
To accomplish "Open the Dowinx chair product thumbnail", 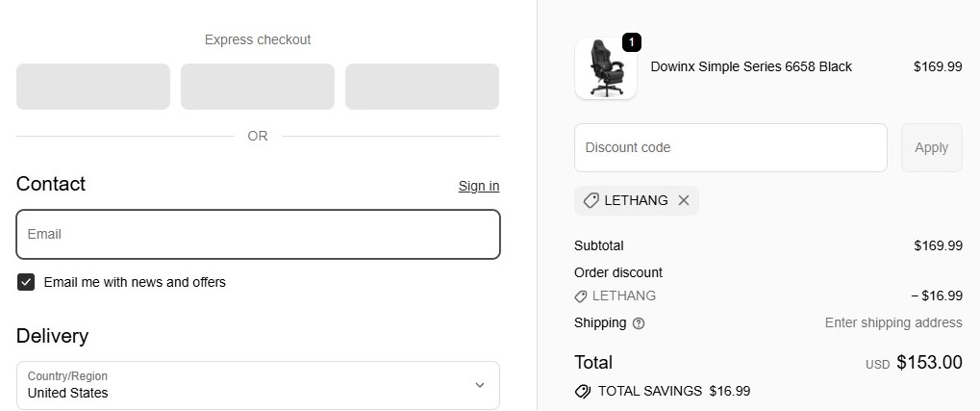I will pyautogui.click(x=605, y=68).
